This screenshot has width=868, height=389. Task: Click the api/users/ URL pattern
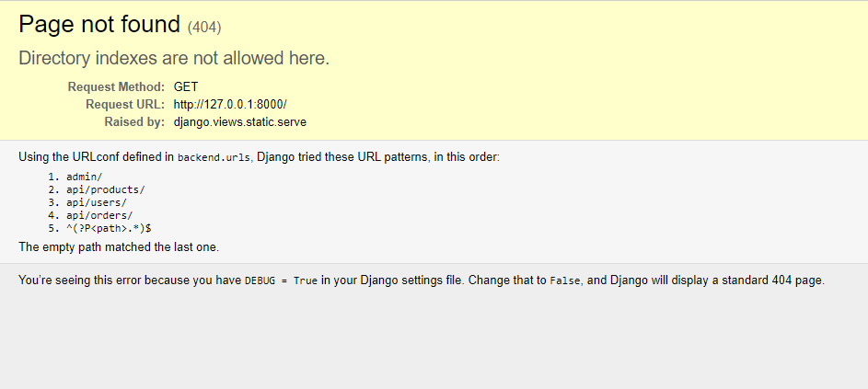click(x=97, y=202)
